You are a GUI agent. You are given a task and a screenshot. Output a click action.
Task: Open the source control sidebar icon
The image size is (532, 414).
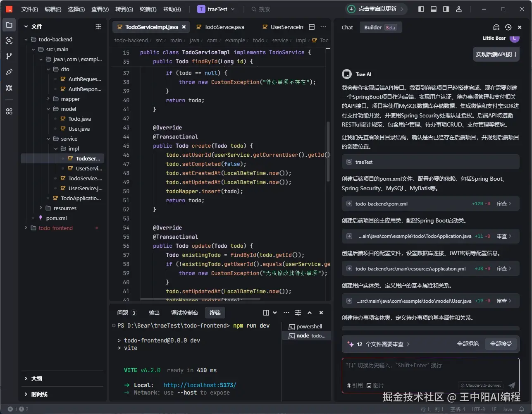9,56
